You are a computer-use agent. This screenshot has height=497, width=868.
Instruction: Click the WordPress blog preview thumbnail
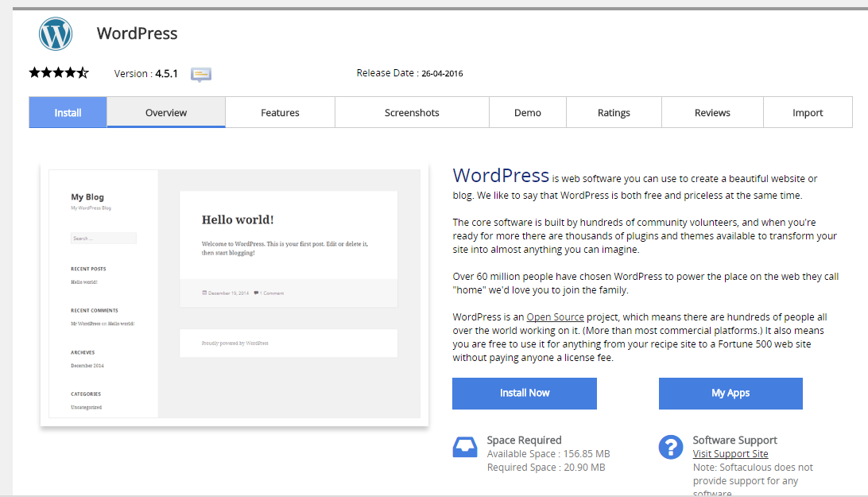(x=234, y=293)
